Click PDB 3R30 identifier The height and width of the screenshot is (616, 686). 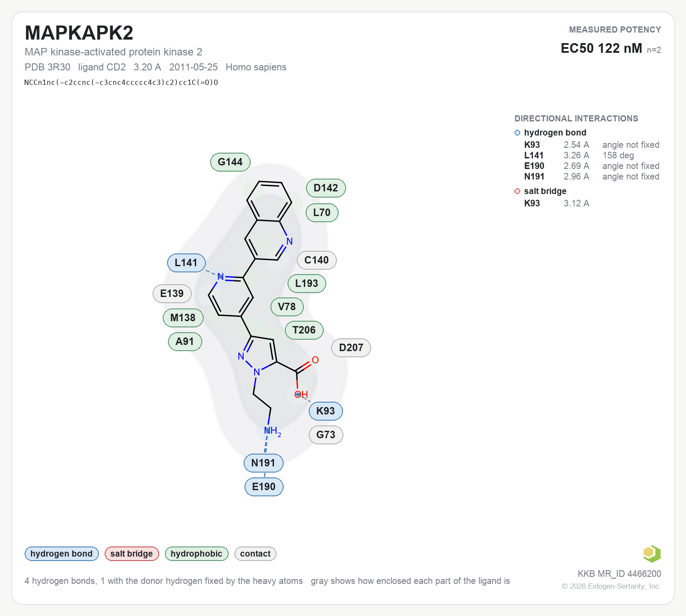(x=47, y=67)
